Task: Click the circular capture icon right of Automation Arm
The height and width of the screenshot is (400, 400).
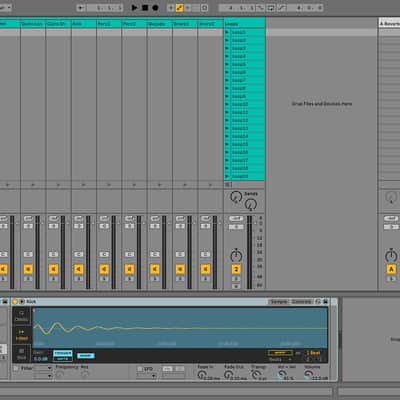Action: (x=205, y=8)
